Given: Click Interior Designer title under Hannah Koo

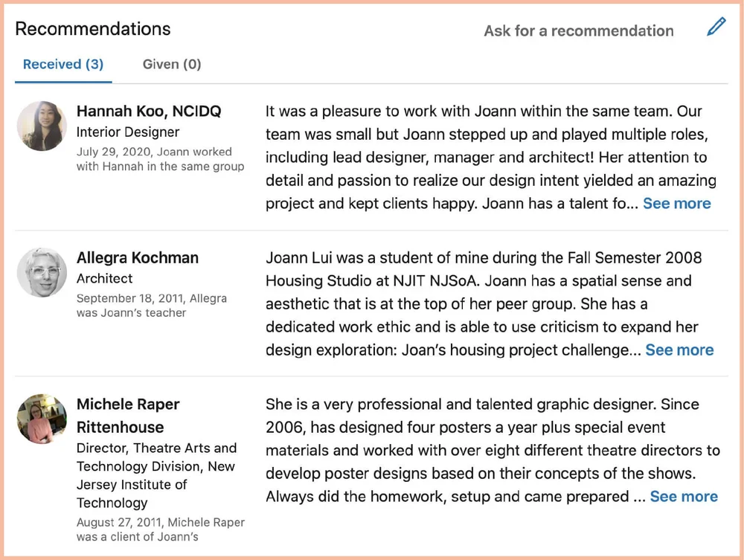Looking at the screenshot, I should pyautogui.click(x=128, y=132).
